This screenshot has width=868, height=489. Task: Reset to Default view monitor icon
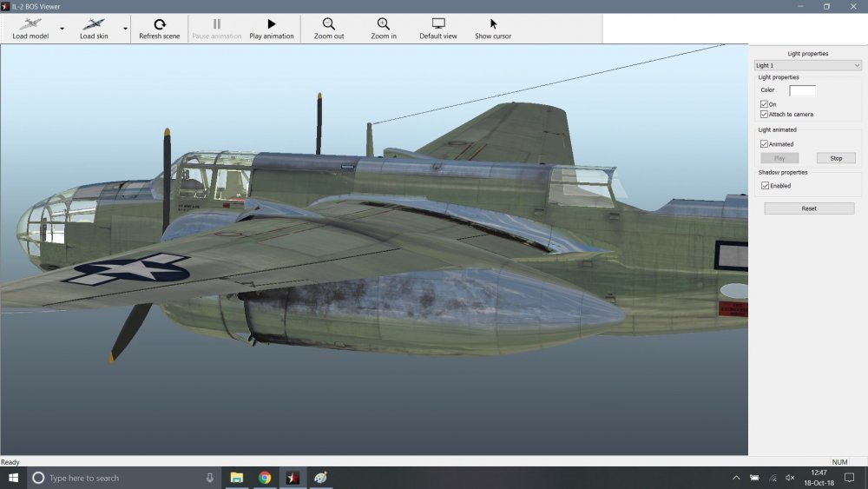click(x=438, y=24)
